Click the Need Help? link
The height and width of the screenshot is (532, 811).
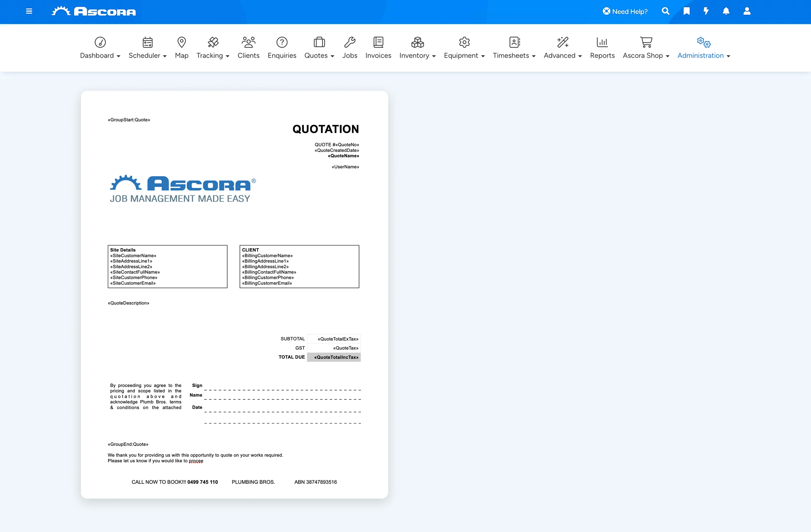(625, 11)
